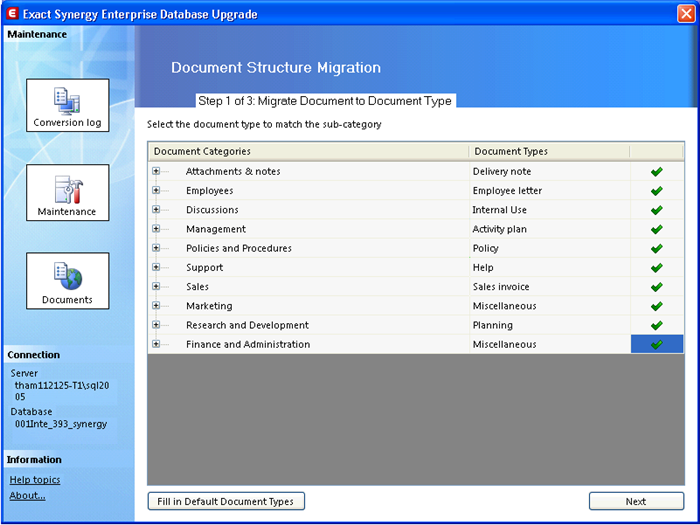Open the Help topics link
This screenshot has width=700, height=525.
coord(35,480)
